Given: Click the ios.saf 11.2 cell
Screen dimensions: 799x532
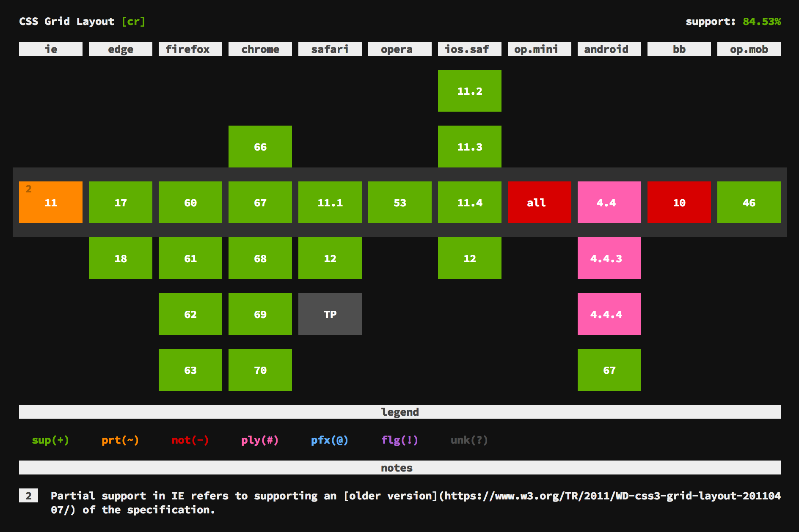Looking at the screenshot, I should click(470, 90).
